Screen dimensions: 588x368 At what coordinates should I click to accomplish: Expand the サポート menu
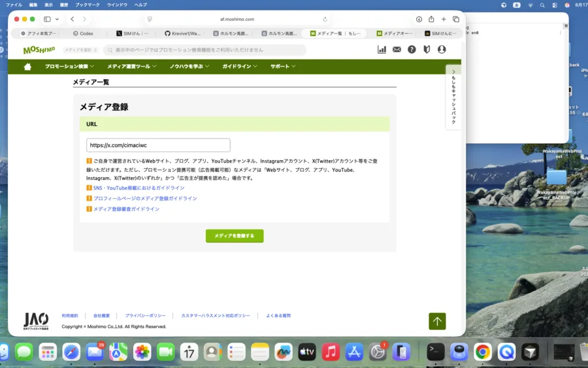click(x=283, y=67)
